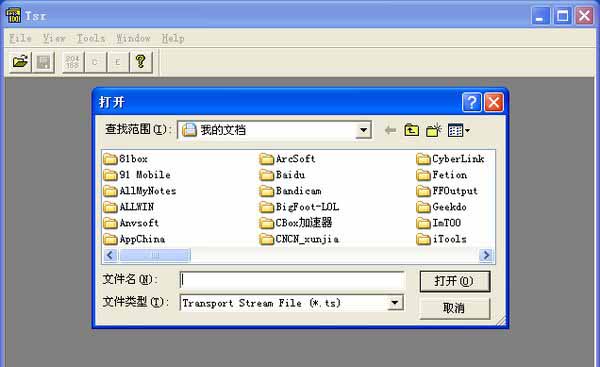The height and width of the screenshot is (367, 600).
Task: Expand the 文件类型 file type dropdown
Action: pyautogui.click(x=395, y=303)
